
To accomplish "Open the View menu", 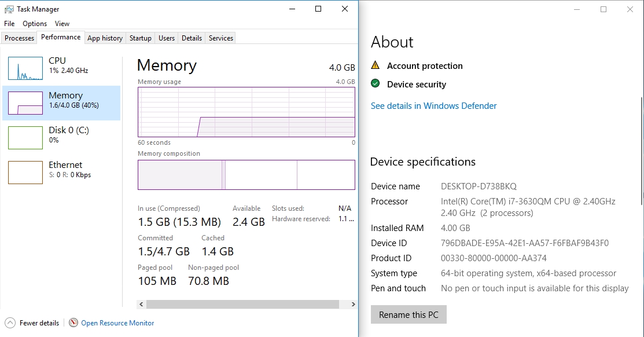I will coord(62,23).
